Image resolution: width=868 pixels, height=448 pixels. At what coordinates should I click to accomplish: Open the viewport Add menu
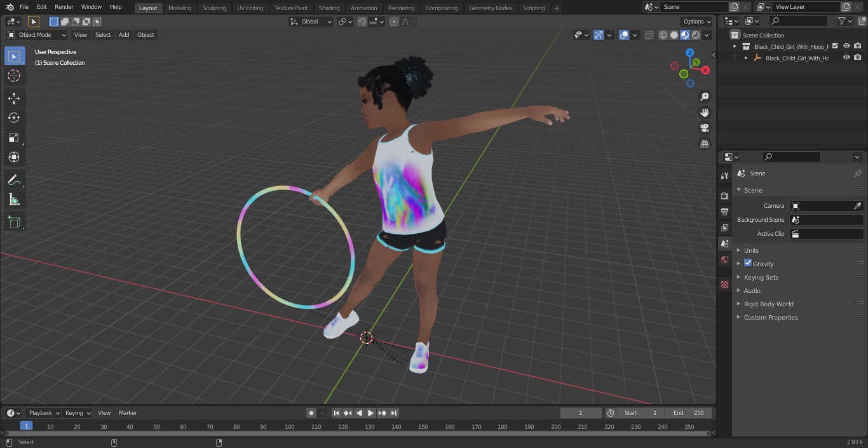click(x=124, y=35)
